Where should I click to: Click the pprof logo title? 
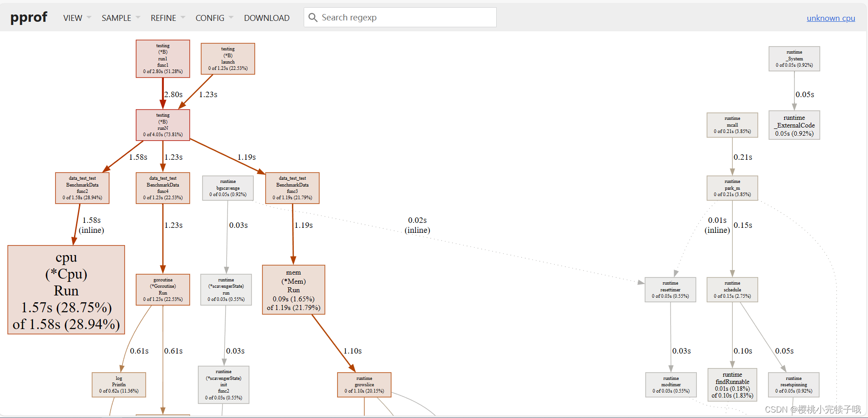point(29,17)
